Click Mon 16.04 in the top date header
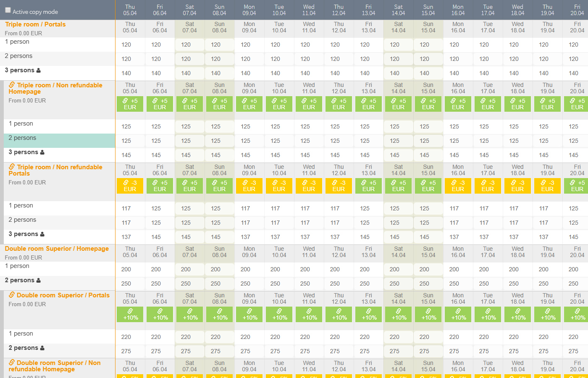The width and height of the screenshot is (588, 378). click(458, 10)
